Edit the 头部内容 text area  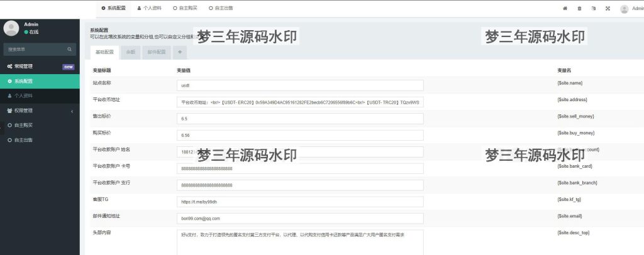click(x=300, y=242)
